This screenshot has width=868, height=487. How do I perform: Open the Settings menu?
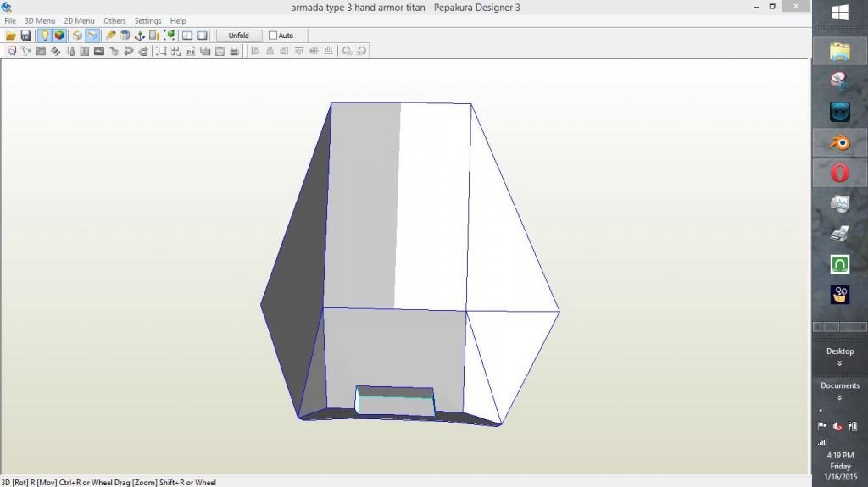pos(147,20)
